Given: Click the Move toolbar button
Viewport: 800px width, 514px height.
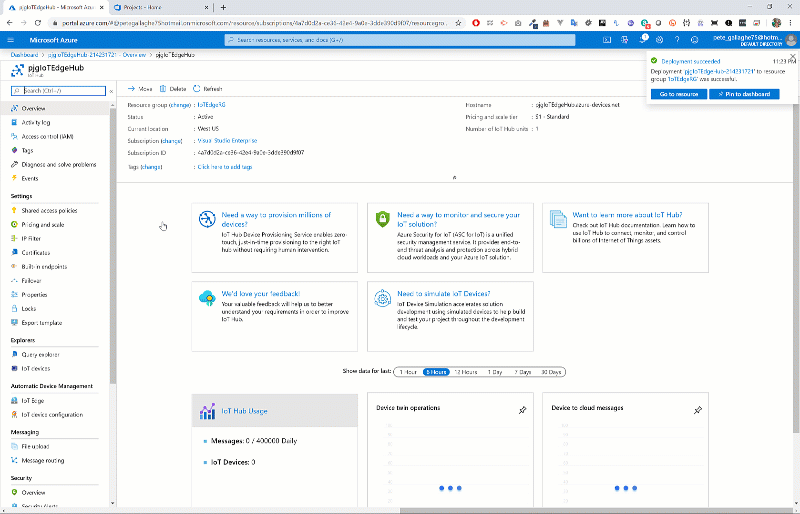Looking at the screenshot, I should tap(140, 89).
